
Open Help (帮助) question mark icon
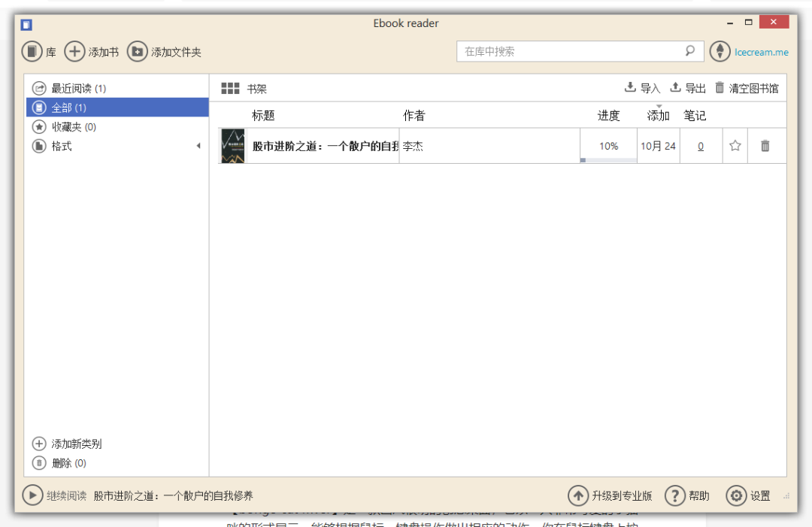pyautogui.click(x=674, y=495)
